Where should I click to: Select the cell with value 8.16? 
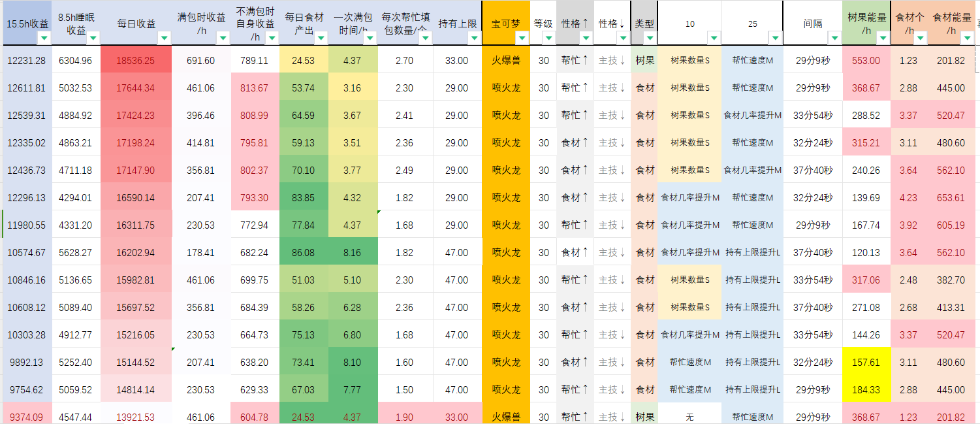click(352, 252)
